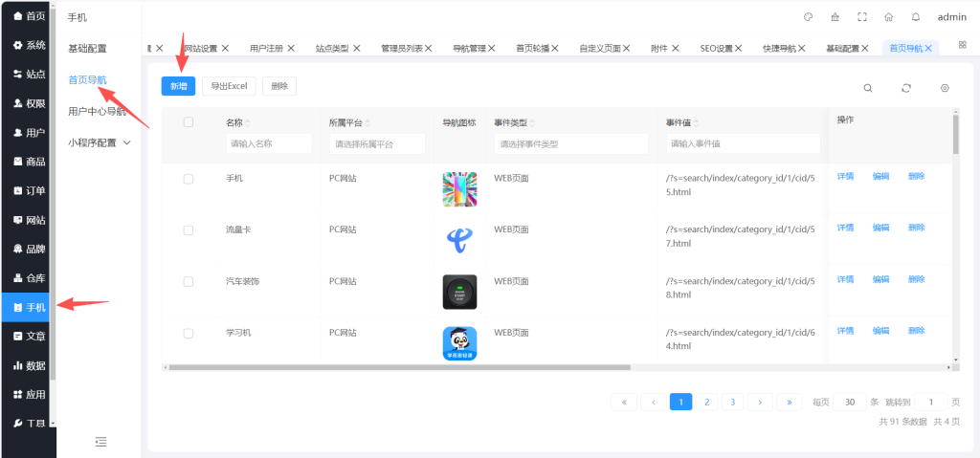Check the select-all checkbox in table header
The width and height of the screenshot is (980, 458).
click(189, 122)
